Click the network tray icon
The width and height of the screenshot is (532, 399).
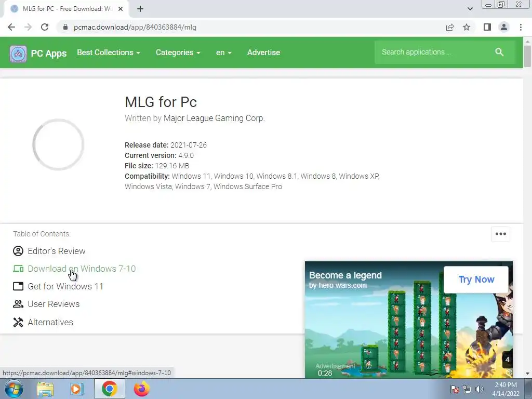(467, 389)
